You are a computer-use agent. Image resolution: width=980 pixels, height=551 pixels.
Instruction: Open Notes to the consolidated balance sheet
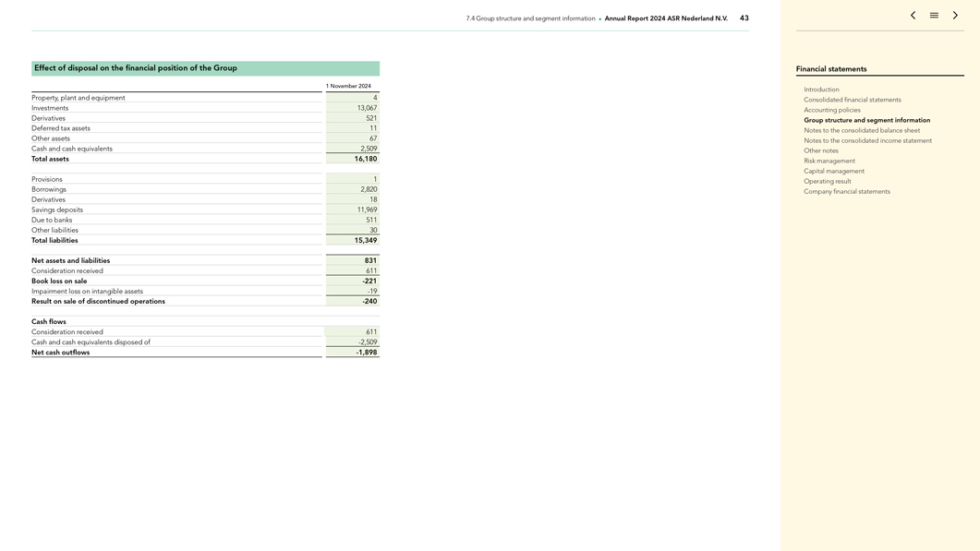861,130
